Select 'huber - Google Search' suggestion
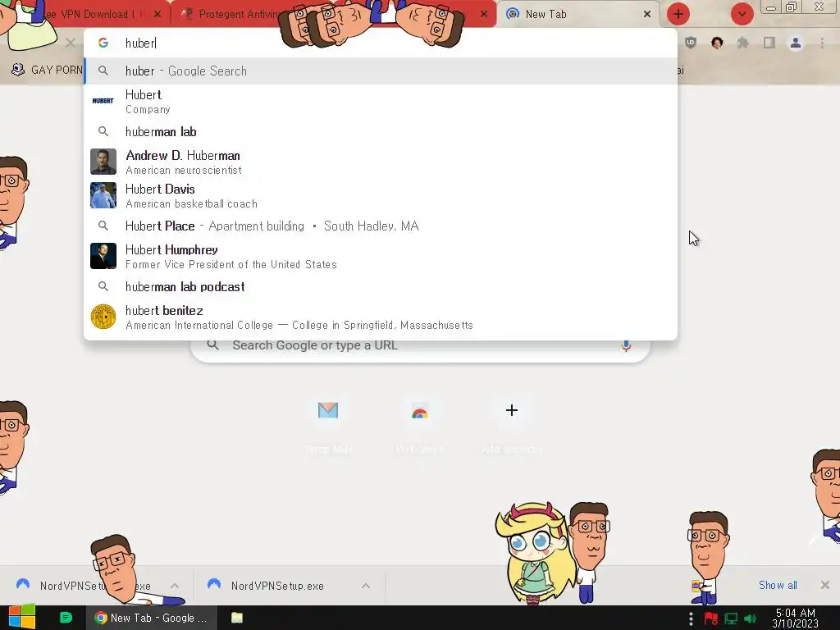 381,71
